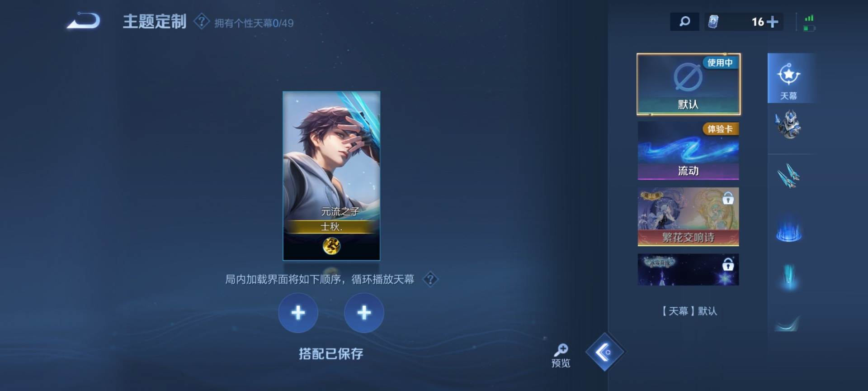Open the armored hero skin category
This screenshot has height=391, width=868.
[x=788, y=124]
